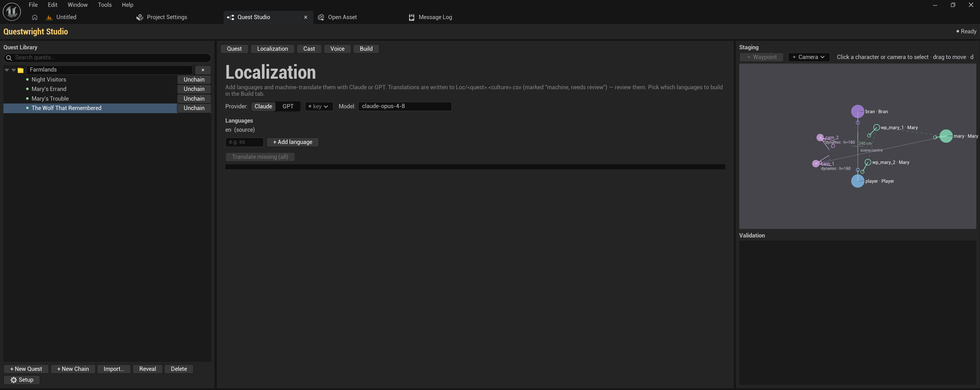
Task: Switch to the Localization tab
Action: pos(272,49)
